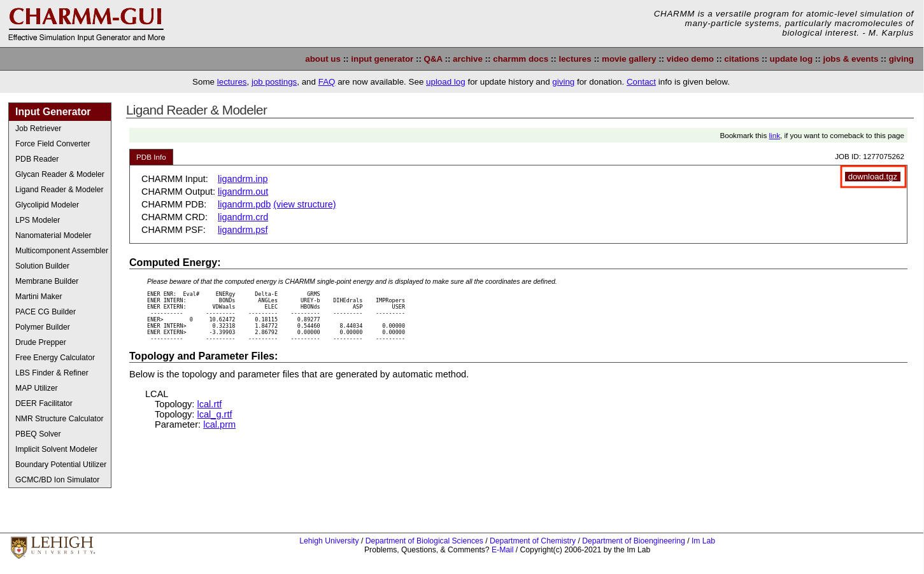
Task: Open Free Energy Calculator in sidebar
Action: pos(60,358)
